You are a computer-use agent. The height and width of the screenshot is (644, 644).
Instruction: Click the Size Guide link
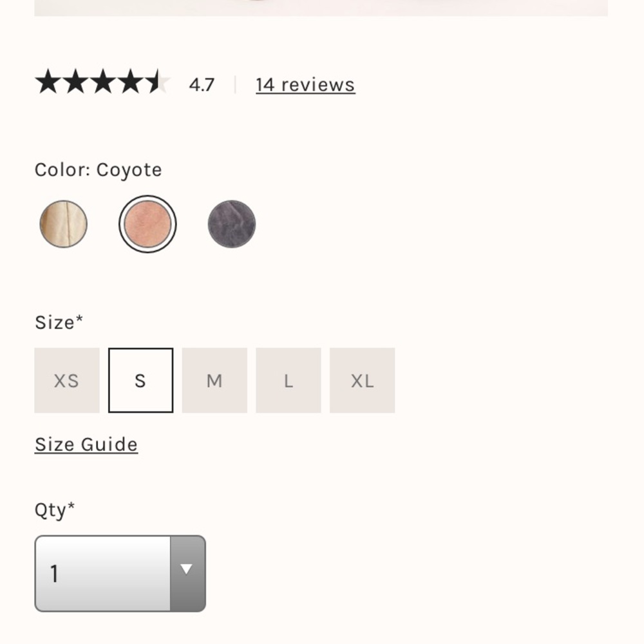[x=86, y=444]
